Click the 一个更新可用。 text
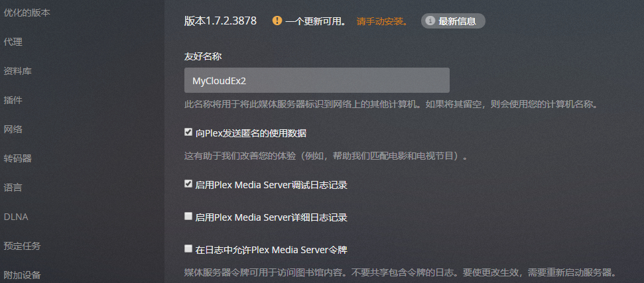644x283 pixels. 316,21
